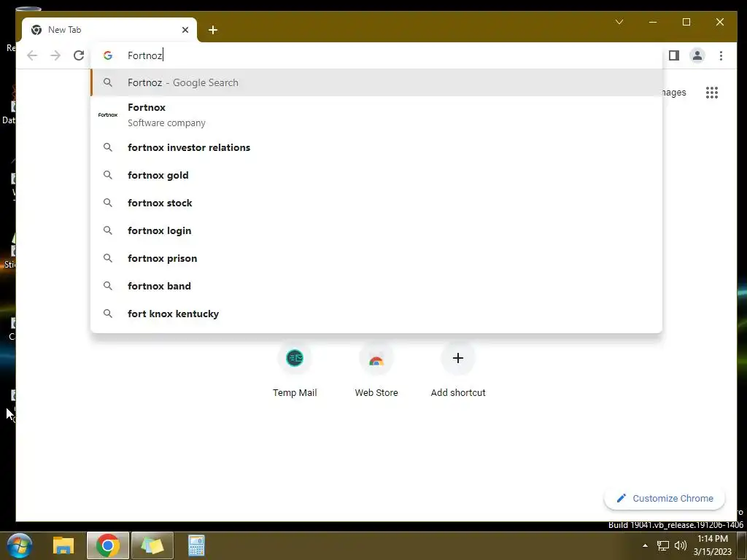Image resolution: width=747 pixels, height=560 pixels.
Task: Click the browser back arrow
Action: click(32, 55)
